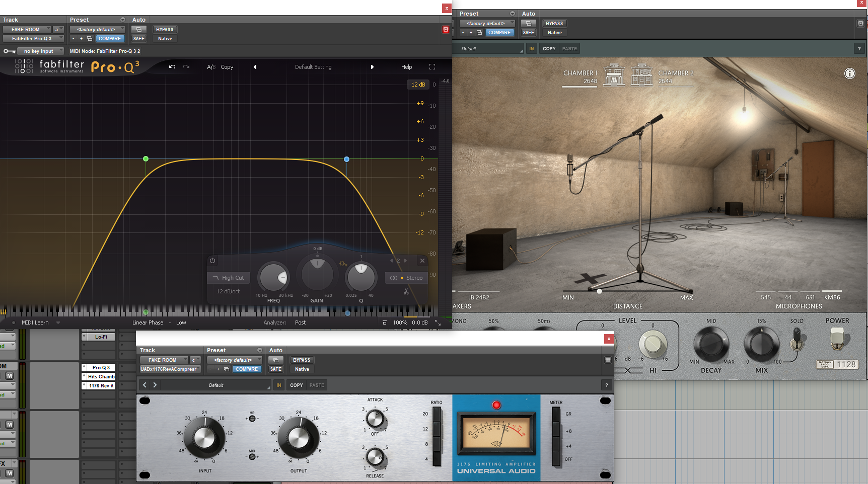Select previous band with left arrow
The height and width of the screenshot is (484, 868).
coord(391,261)
